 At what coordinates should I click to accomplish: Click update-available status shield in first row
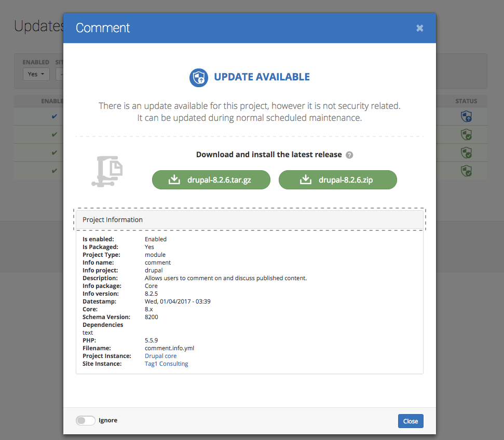(466, 116)
